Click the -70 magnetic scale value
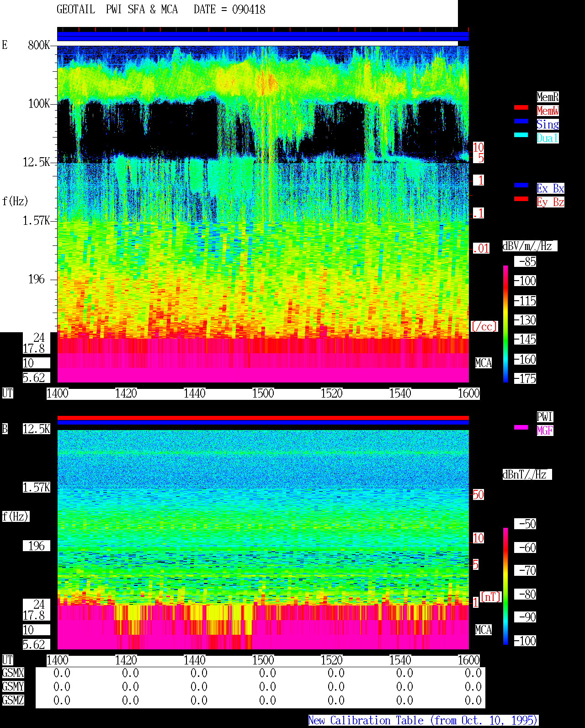585x728 pixels. tap(525, 570)
